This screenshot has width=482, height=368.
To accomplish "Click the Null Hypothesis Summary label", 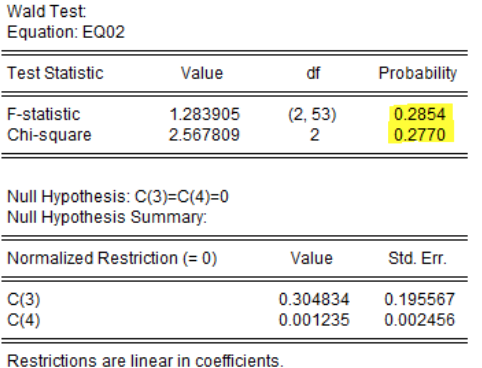I will (107, 217).
